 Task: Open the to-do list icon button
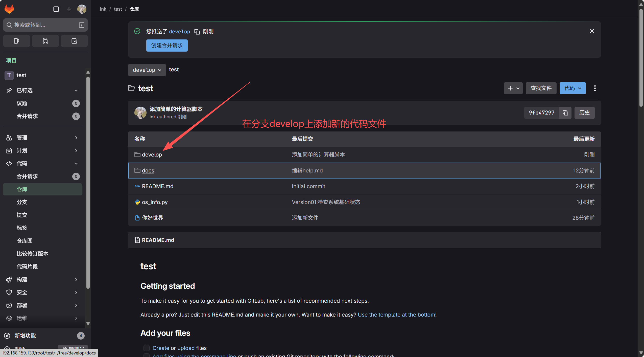pos(74,41)
